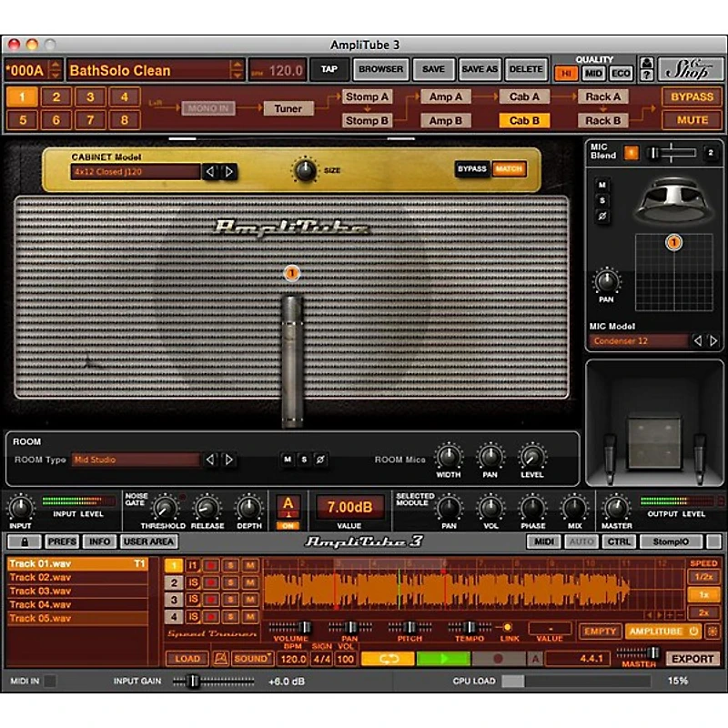Toggle the global MUTE button
728x728 pixels.
(692, 120)
